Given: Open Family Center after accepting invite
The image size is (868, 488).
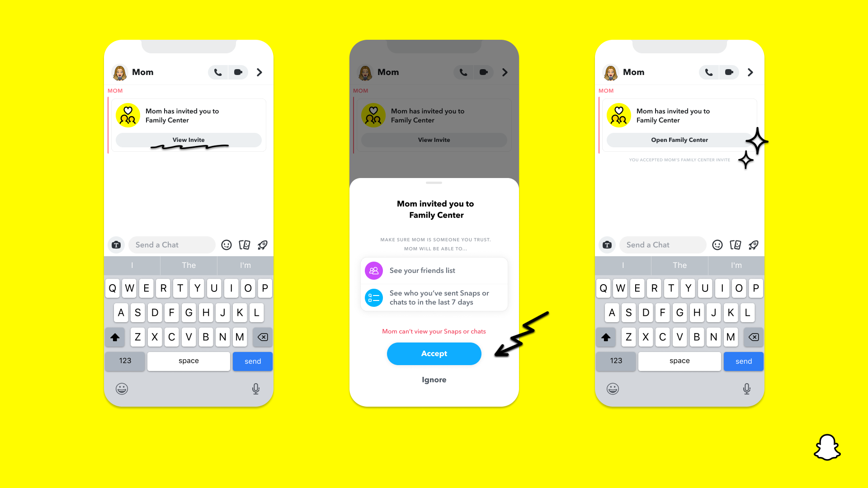Looking at the screenshot, I should point(679,140).
